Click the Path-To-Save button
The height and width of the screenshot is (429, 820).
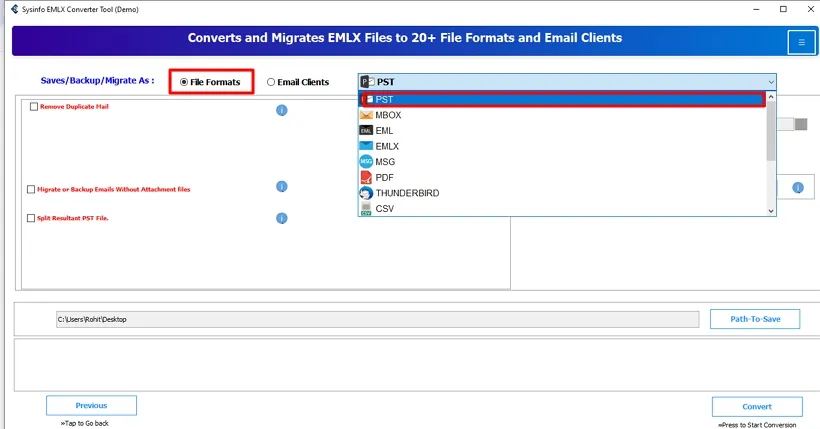(x=755, y=319)
